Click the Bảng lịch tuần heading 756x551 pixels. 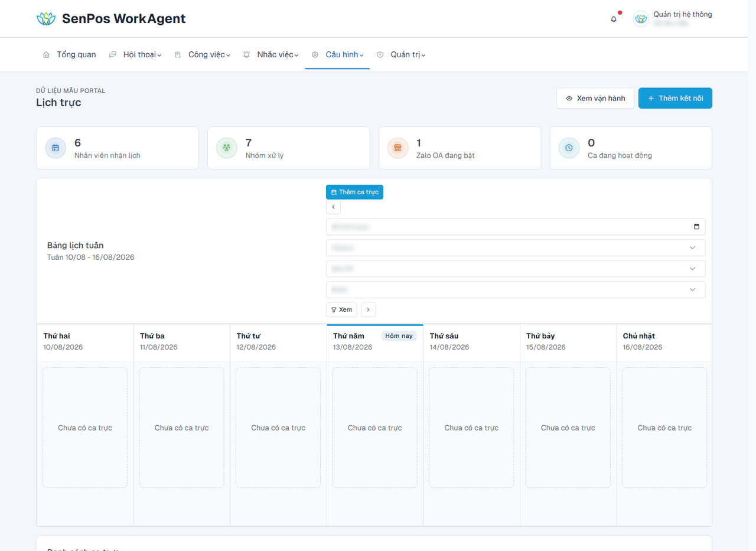coord(76,245)
